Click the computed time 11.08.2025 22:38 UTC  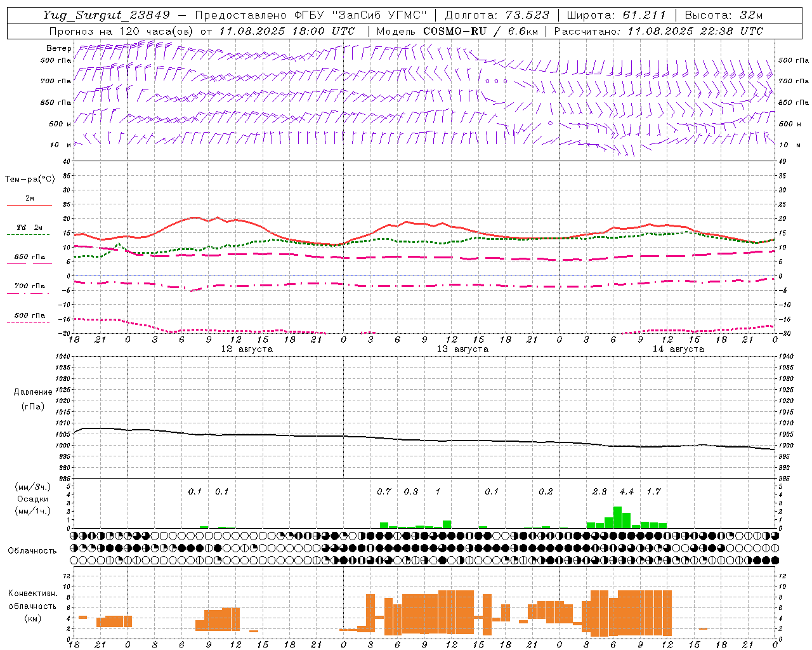pyautogui.click(x=695, y=31)
